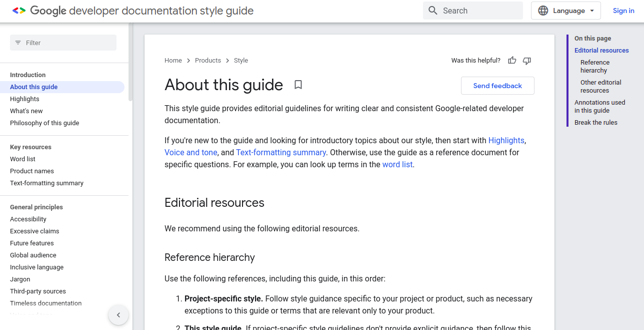This screenshot has height=330, width=644.
Task: Click the Filter input field
Action: pyautogui.click(x=63, y=43)
